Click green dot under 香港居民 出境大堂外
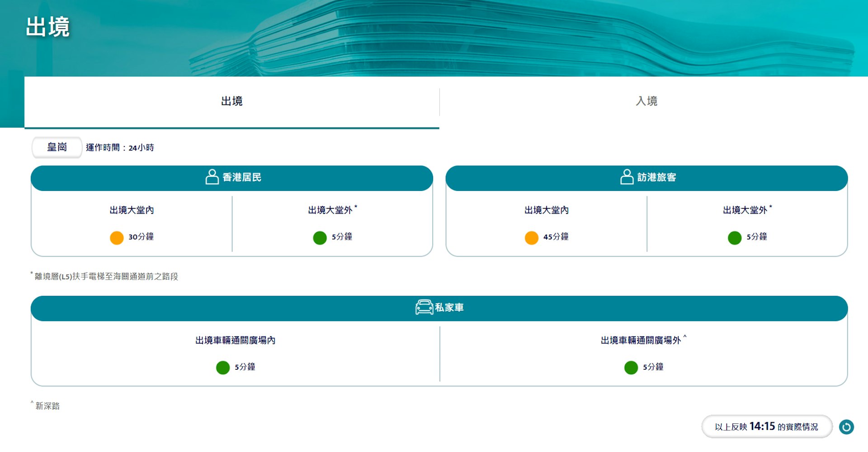868x452 pixels. coord(320,238)
